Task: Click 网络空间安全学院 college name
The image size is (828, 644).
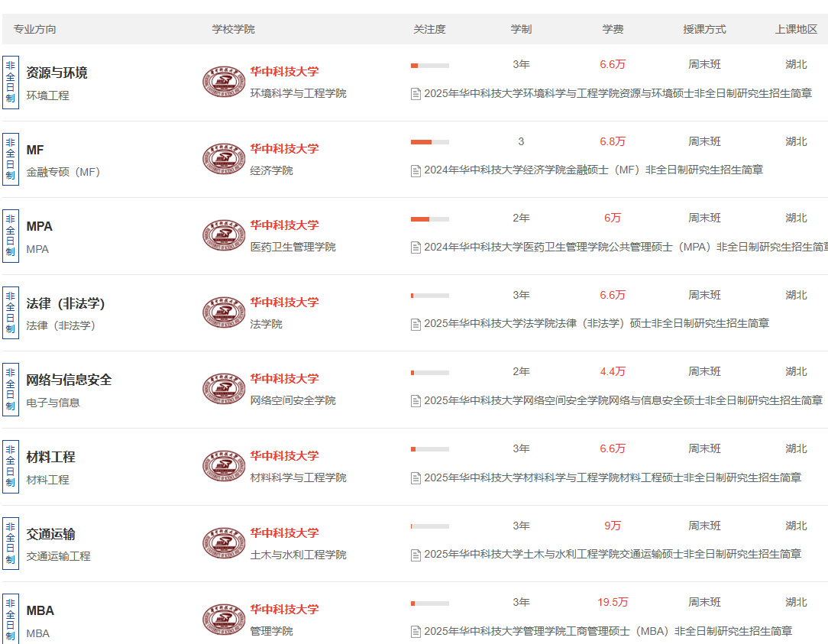Action: pos(293,401)
